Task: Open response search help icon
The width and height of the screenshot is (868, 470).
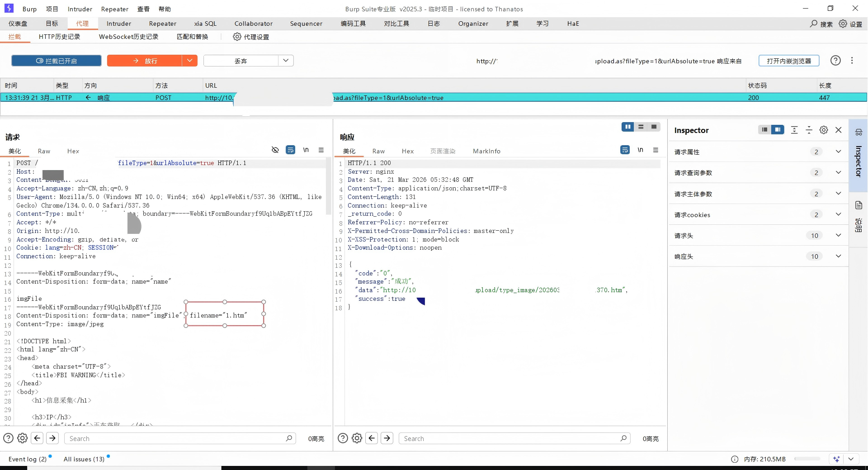Action: pos(343,438)
